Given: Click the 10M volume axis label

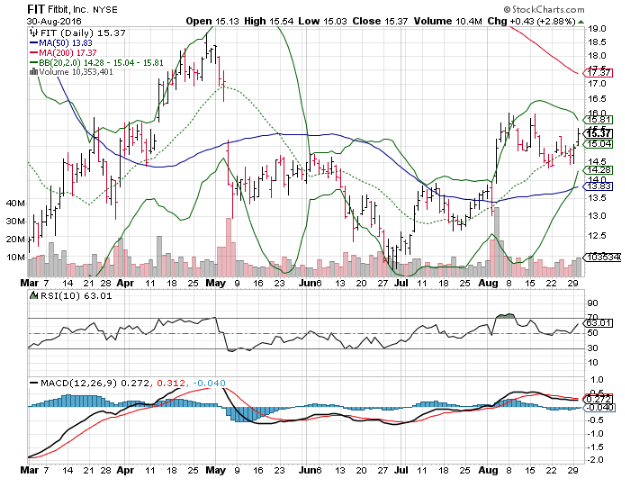Looking at the screenshot, I should [x=16, y=257].
